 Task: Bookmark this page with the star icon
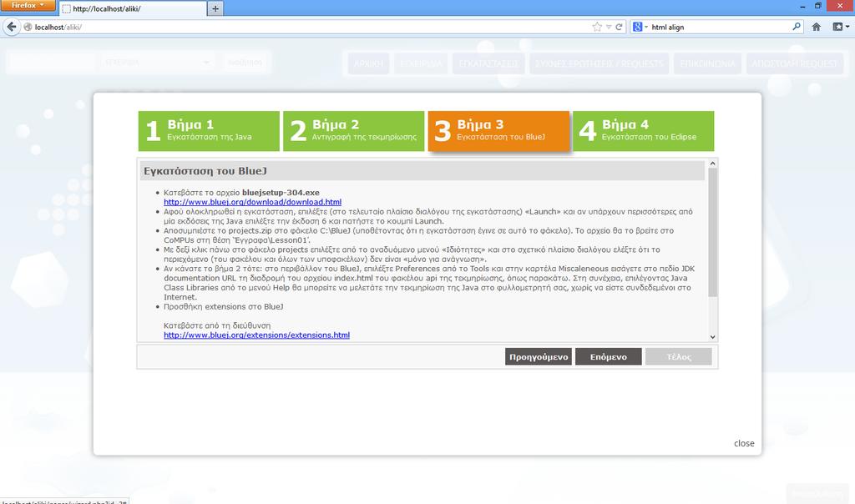(x=597, y=27)
